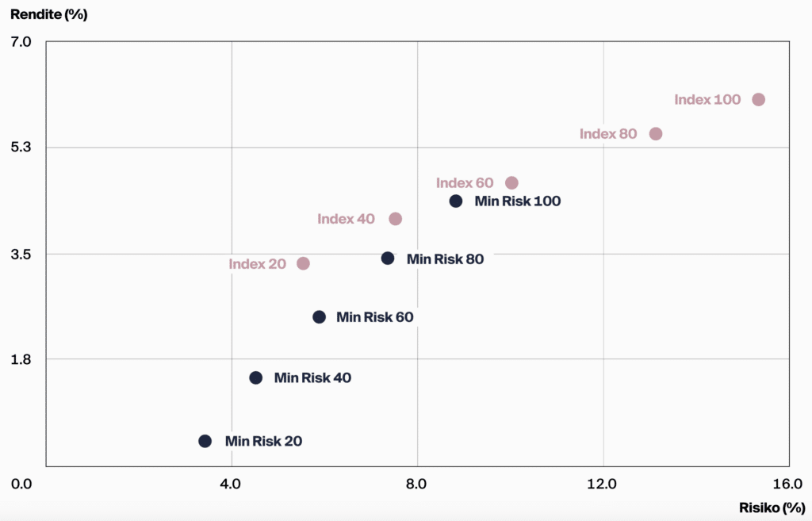Select the Min Risk 80 dot
Viewport: 812px width, 521px height.
(387, 259)
